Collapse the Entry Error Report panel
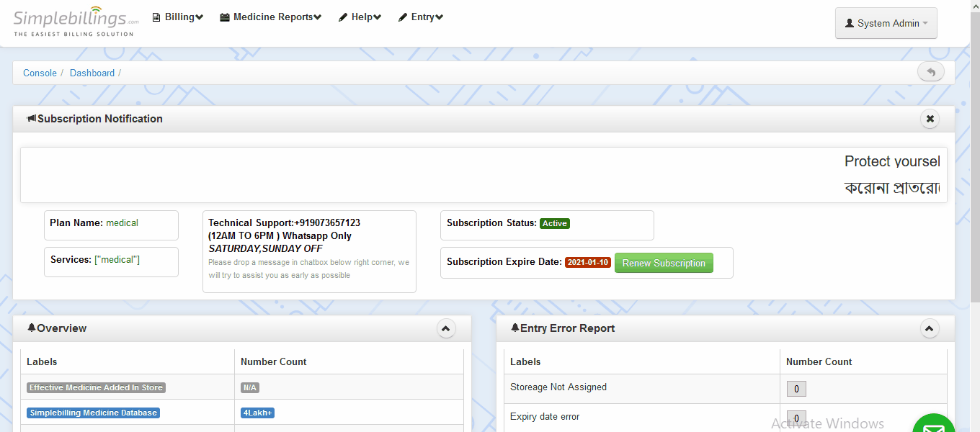Image resolution: width=980 pixels, height=432 pixels. coord(930,328)
